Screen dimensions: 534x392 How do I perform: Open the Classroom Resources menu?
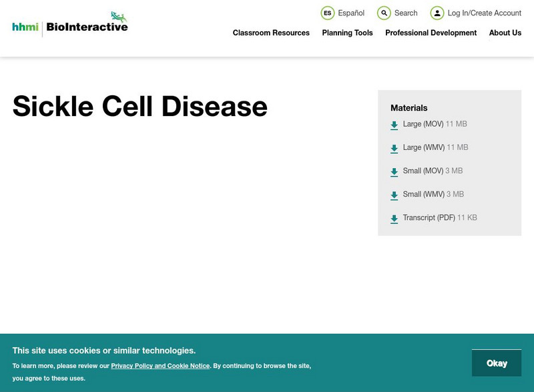tap(270, 33)
